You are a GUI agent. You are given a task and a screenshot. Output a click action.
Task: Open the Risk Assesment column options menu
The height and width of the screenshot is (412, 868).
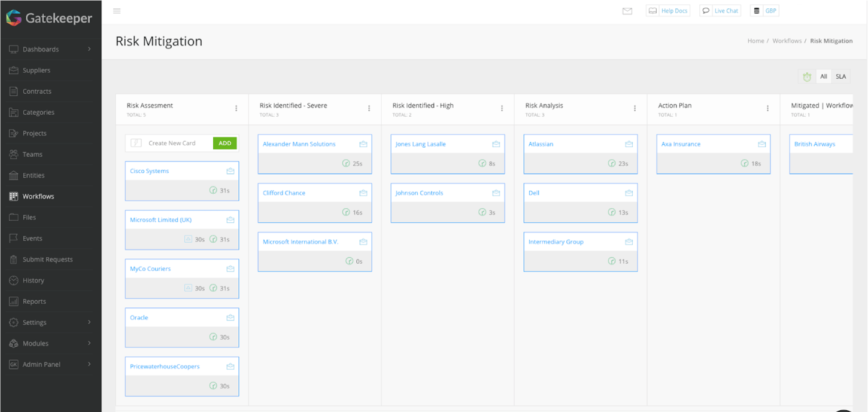[x=236, y=108]
